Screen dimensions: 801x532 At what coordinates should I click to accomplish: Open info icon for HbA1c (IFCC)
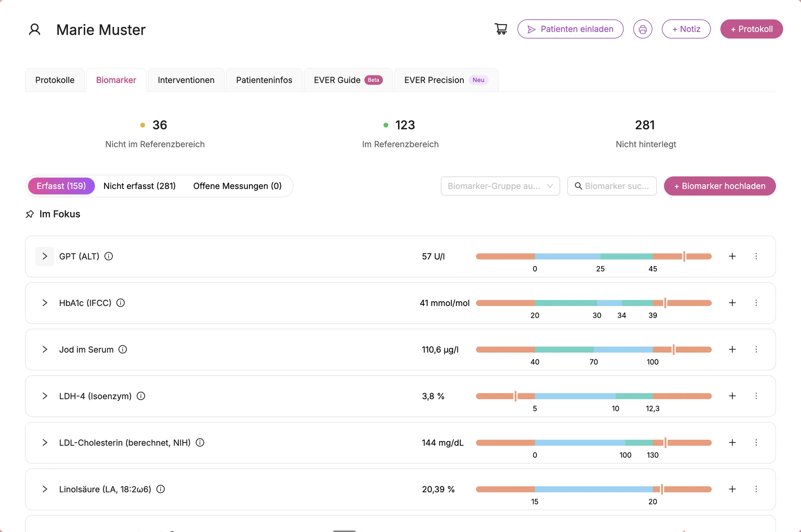pos(121,303)
